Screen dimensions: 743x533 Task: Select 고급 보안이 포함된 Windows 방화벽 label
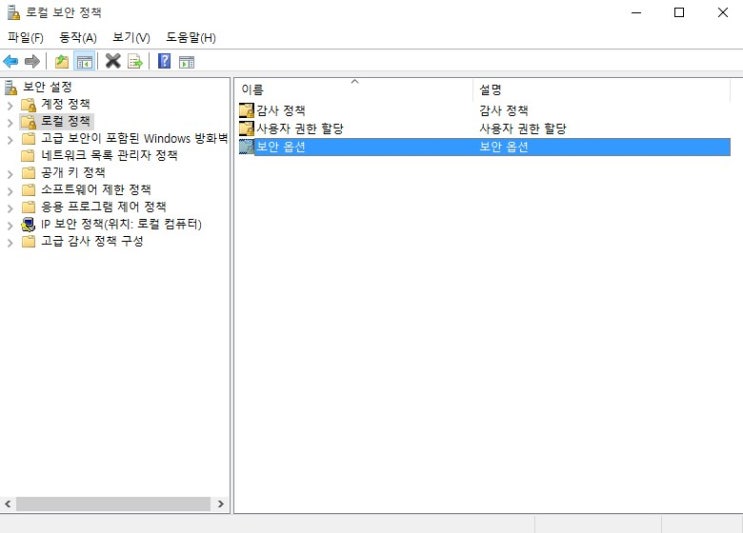[x=134, y=138]
